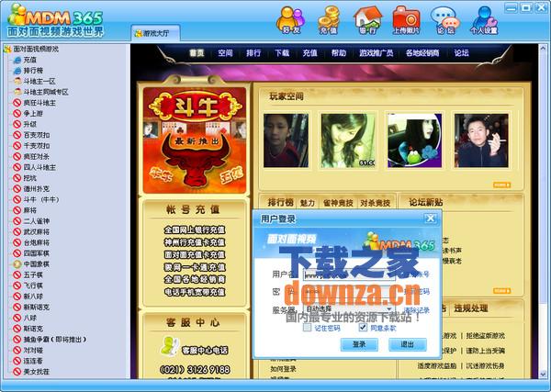Click the 充值 globe icon in the game tree
The image size is (551, 392).
tap(17, 60)
